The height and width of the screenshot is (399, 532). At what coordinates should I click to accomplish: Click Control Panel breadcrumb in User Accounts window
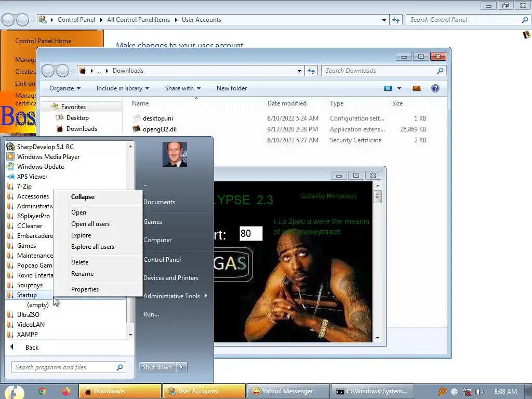click(x=76, y=20)
